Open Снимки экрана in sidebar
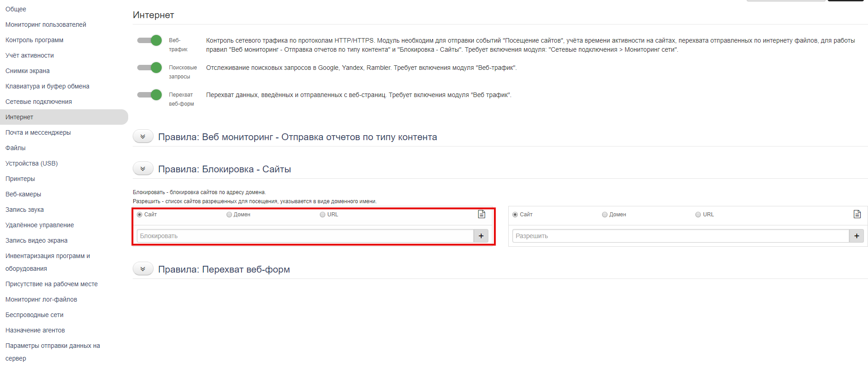 (28, 71)
